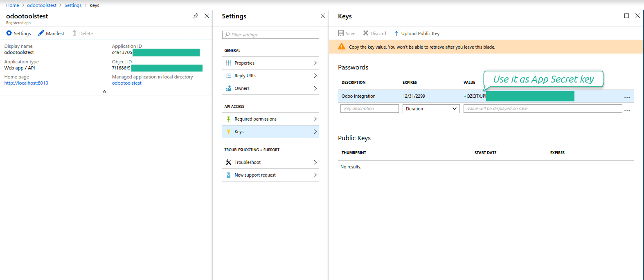Open Owners settings item
The height and width of the screenshot is (280, 644).
pos(270,88)
